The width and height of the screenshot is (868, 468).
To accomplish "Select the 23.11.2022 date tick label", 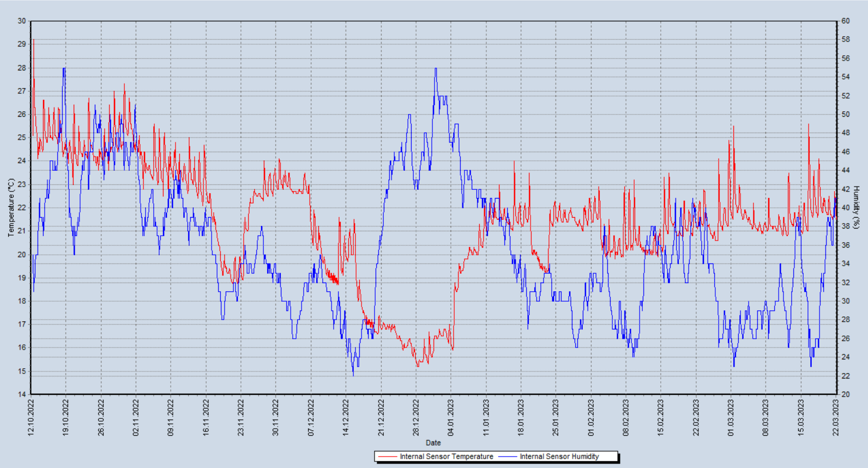I will click(x=241, y=417).
